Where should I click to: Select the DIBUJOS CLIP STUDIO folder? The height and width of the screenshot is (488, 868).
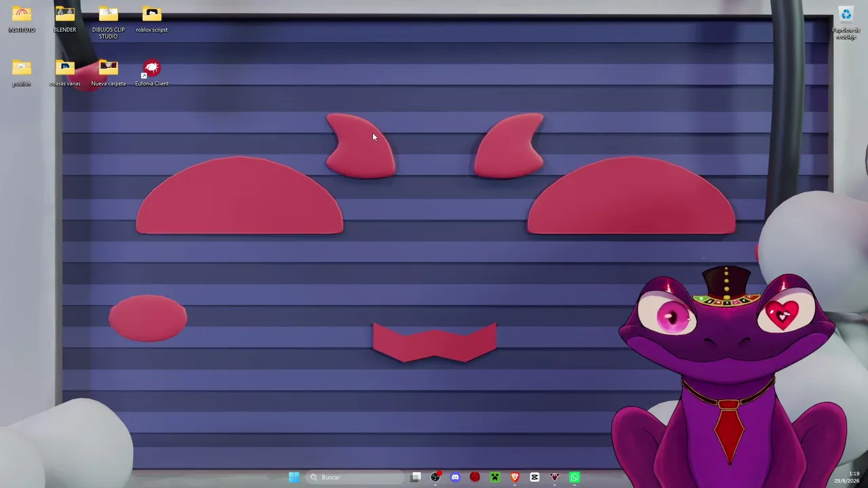pos(108,22)
